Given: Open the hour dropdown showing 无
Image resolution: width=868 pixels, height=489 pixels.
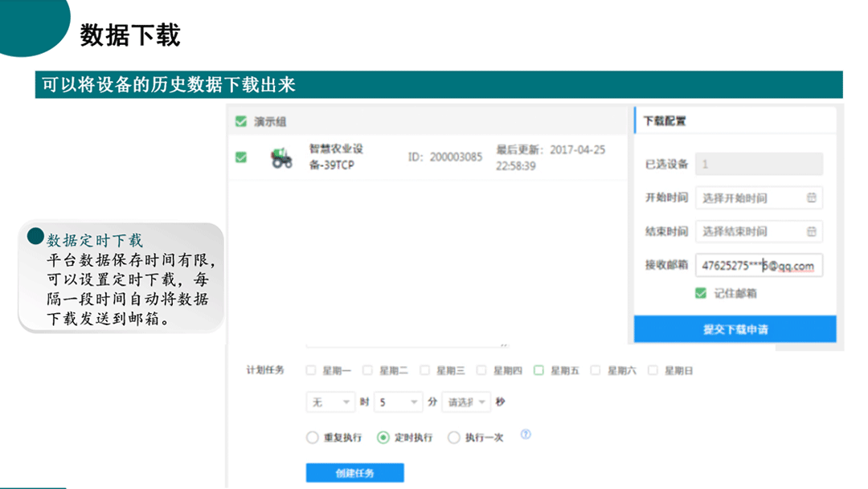Looking at the screenshot, I should [x=330, y=401].
